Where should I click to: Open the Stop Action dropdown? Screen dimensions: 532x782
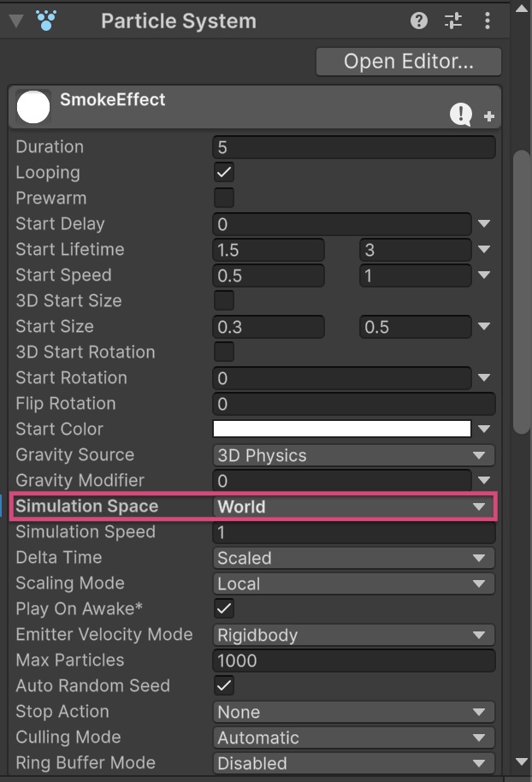353,712
